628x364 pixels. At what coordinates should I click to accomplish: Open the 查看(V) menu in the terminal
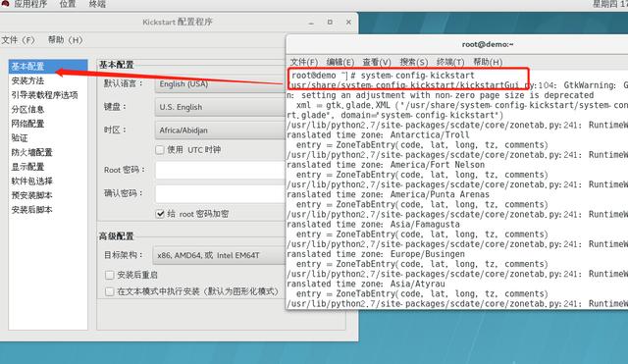(x=377, y=62)
